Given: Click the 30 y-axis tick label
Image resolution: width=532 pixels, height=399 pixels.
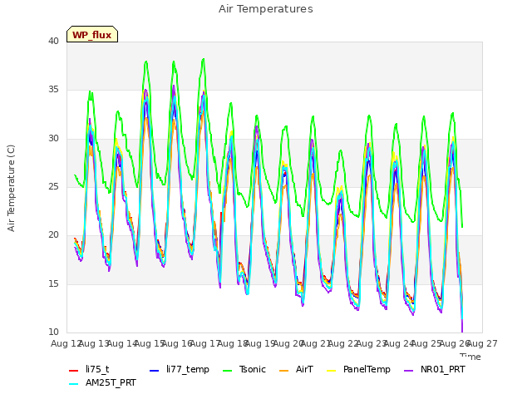Looking at the screenshot, I should click(53, 139).
